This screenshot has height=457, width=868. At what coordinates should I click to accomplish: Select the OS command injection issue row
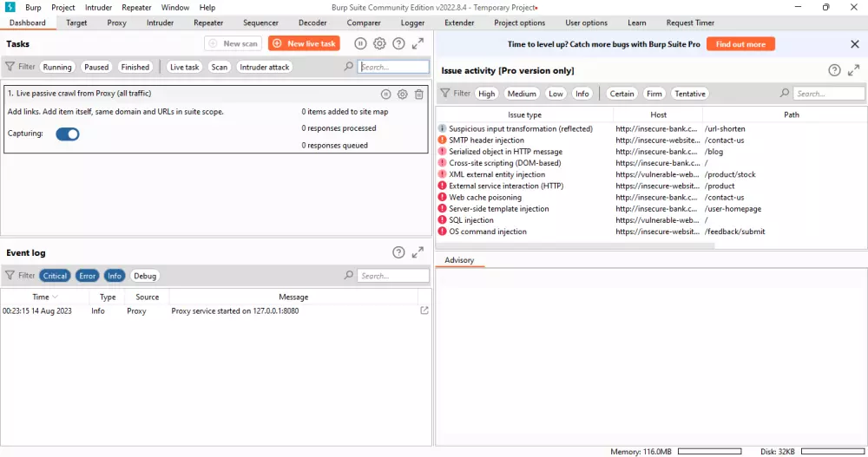click(652, 232)
